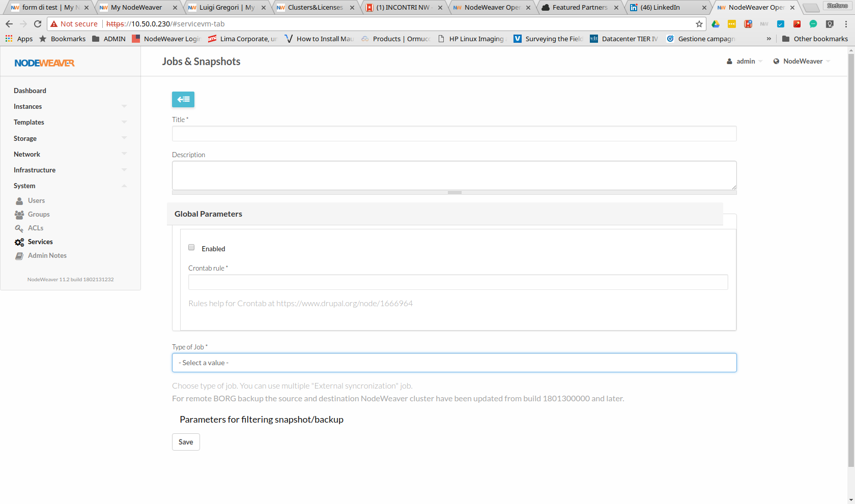
Task: Click the browser address bar URL
Action: (165, 24)
